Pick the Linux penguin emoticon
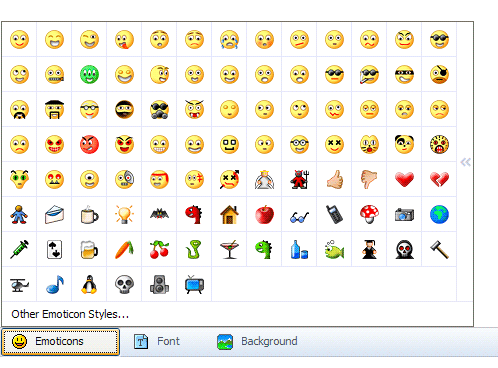498x368 pixels. point(89,284)
